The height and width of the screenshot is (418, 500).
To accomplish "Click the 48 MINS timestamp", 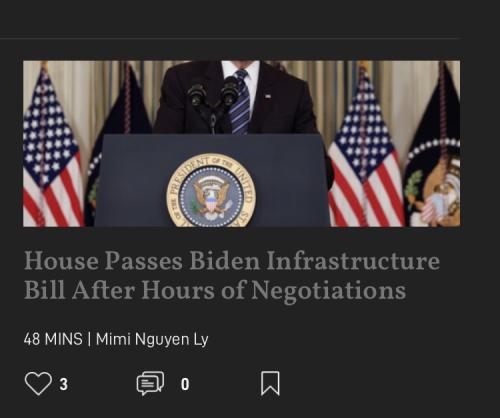I will 53,339.
